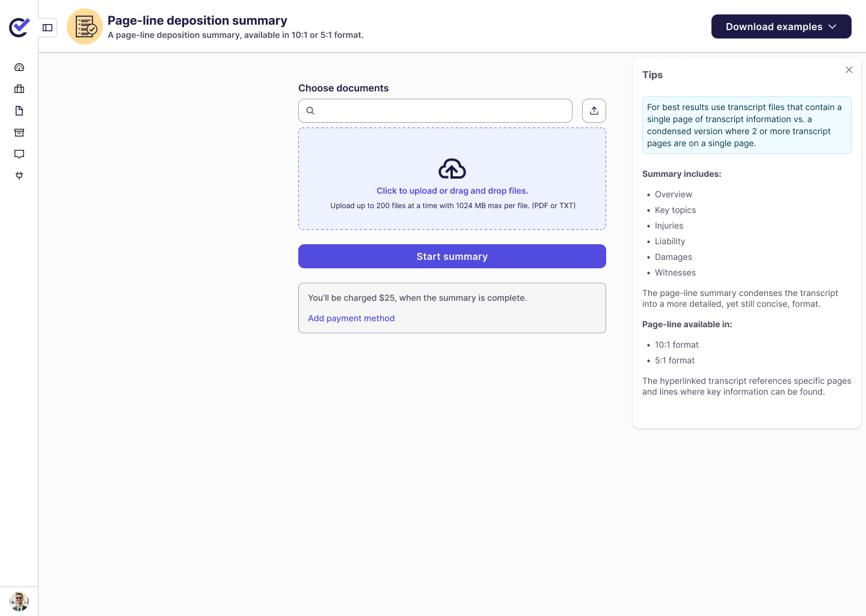The height and width of the screenshot is (616, 866).
Task: Open the dashboard speedometer icon
Action: point(19,67)
